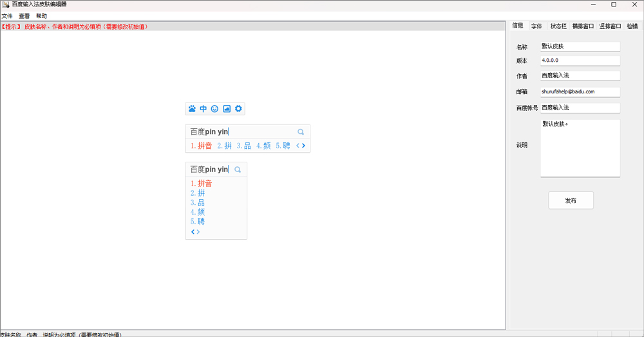
Task: Click next page arrow in vertical window
Action: pyautogui.click(x=198, y=232)
